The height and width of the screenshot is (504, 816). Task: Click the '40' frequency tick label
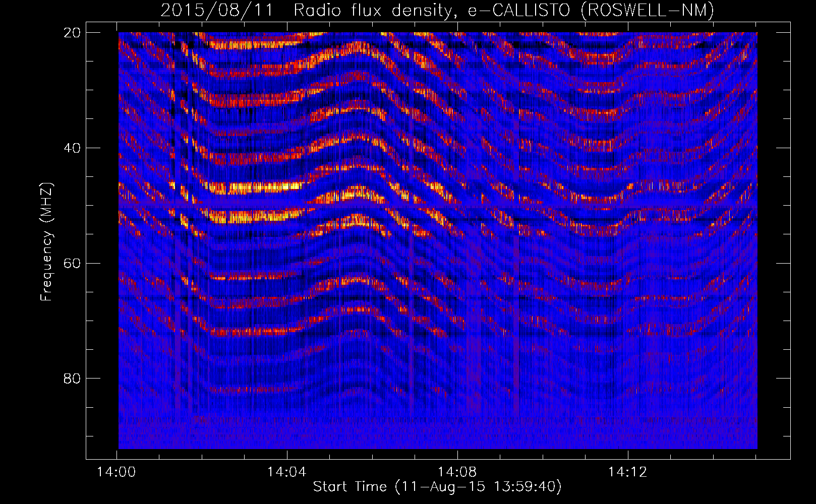coord(72,148)
